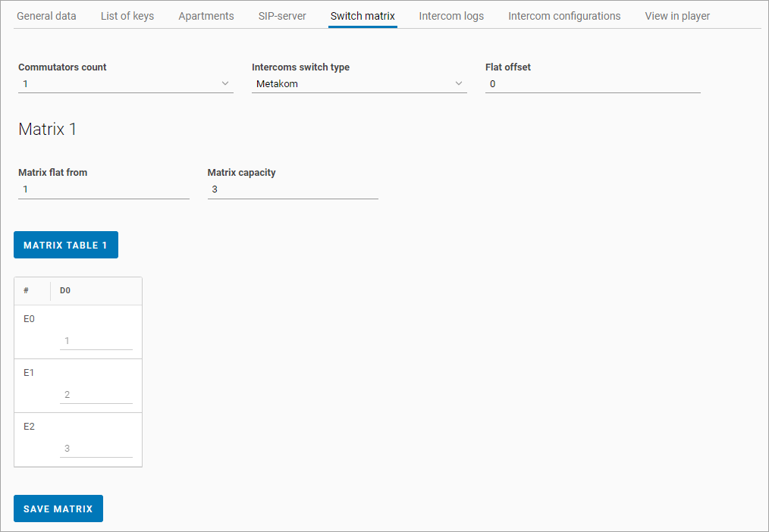Click the Intercoms switch type chevron arrow

tap(459, 83)
